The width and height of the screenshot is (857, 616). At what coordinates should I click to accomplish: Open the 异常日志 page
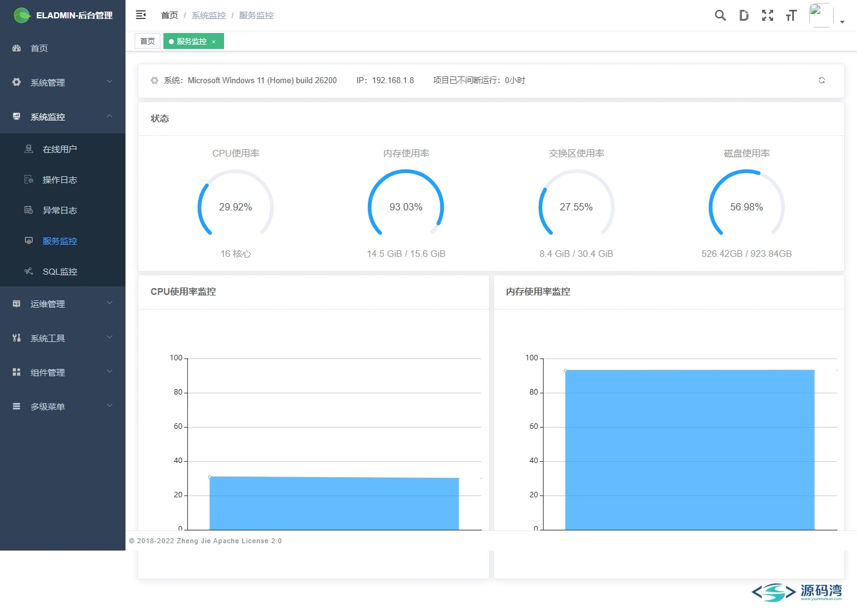tap(62, 210)
